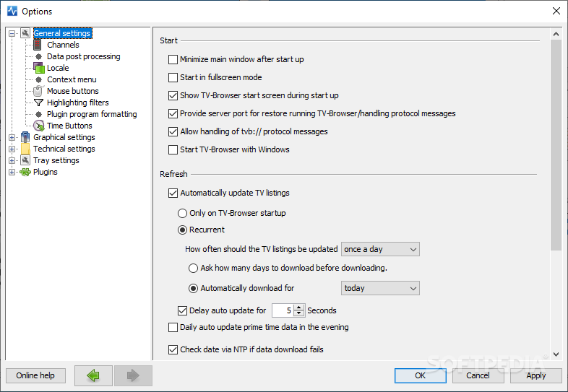The height and width of the screenshot is (392, 568).
Task: Open Mouse buttons settings
Action: pos(73,91)
